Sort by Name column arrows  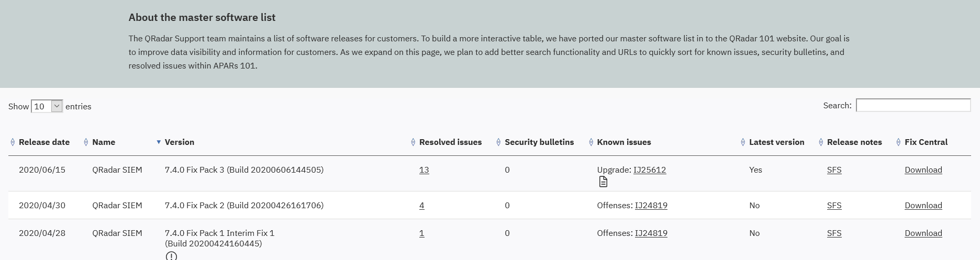(86, 142)
